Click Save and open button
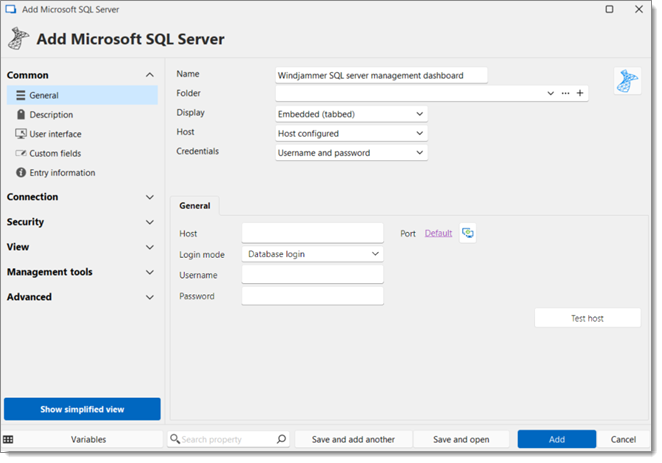This screenshot has width=662, height=463. tap(461, 439)
